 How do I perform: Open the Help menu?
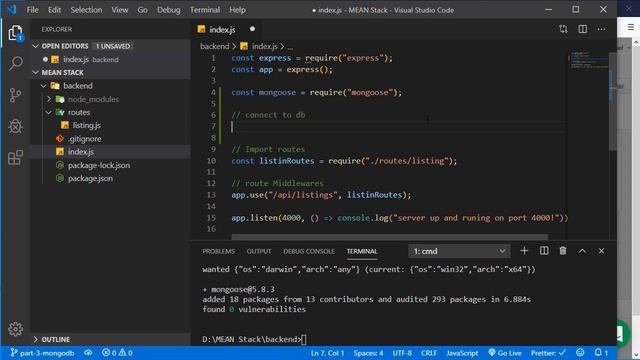(x=237, y=10)
